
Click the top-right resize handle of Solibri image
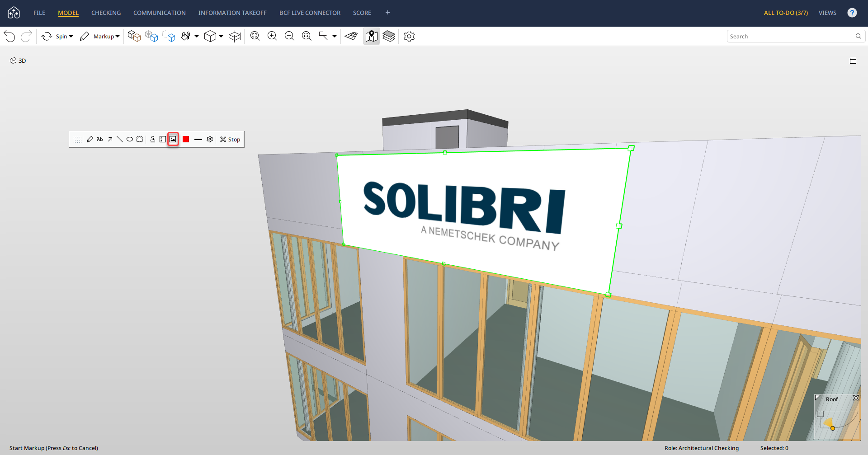click(x=631, y=148)
